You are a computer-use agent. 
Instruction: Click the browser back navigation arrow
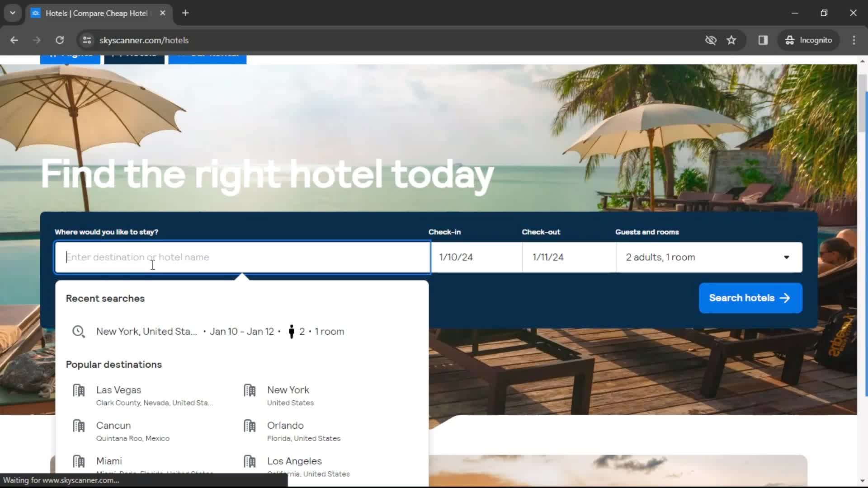coord(14,40)
